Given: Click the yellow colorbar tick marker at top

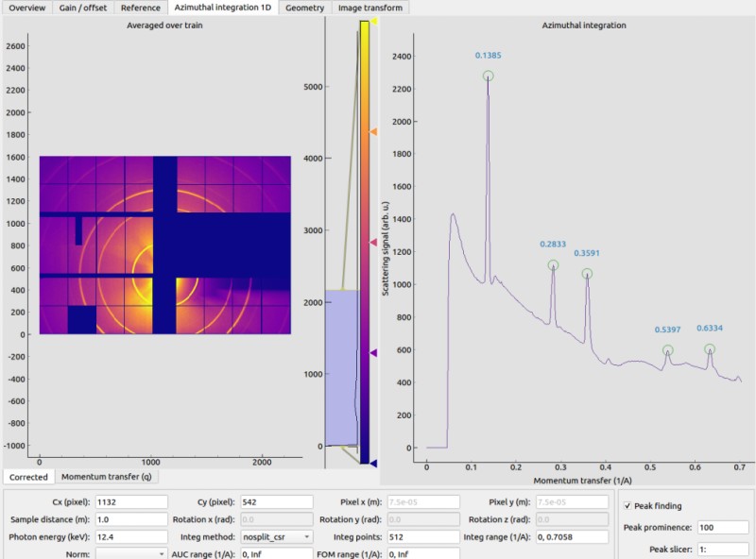Looking at the screenshot, I should point(373,21).
